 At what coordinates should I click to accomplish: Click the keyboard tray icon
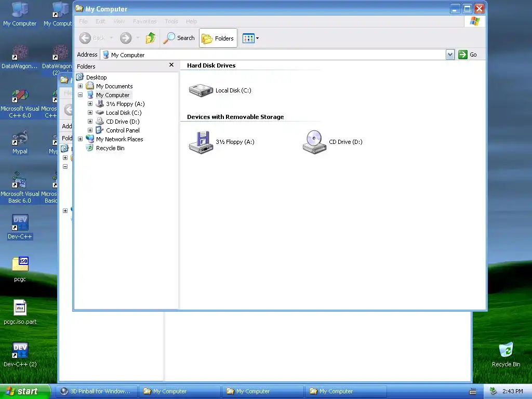473,392
